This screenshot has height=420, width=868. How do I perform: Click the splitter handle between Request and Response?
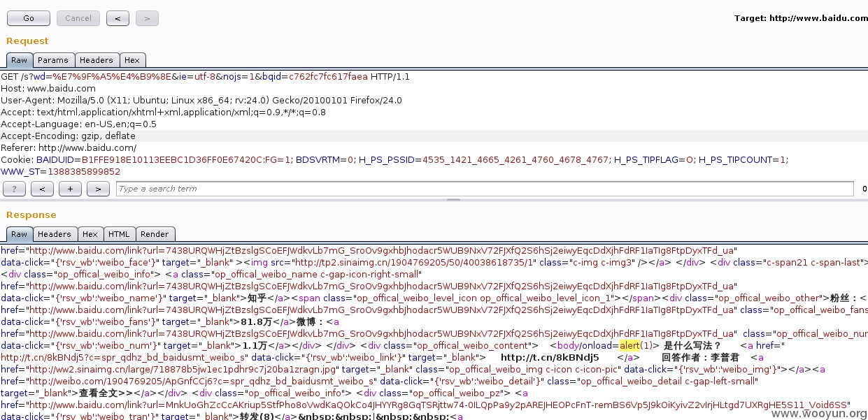[x=453, y=200]
